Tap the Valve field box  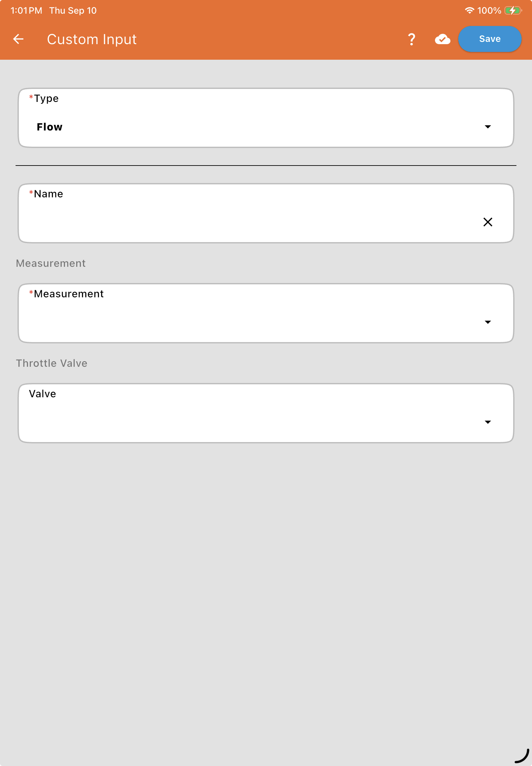click(266, 414)
